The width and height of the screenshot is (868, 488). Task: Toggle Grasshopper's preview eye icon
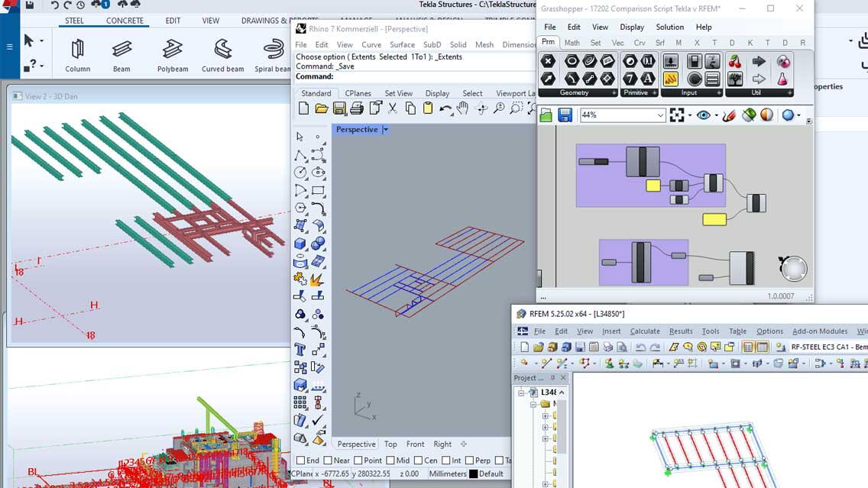coord(704,115)
